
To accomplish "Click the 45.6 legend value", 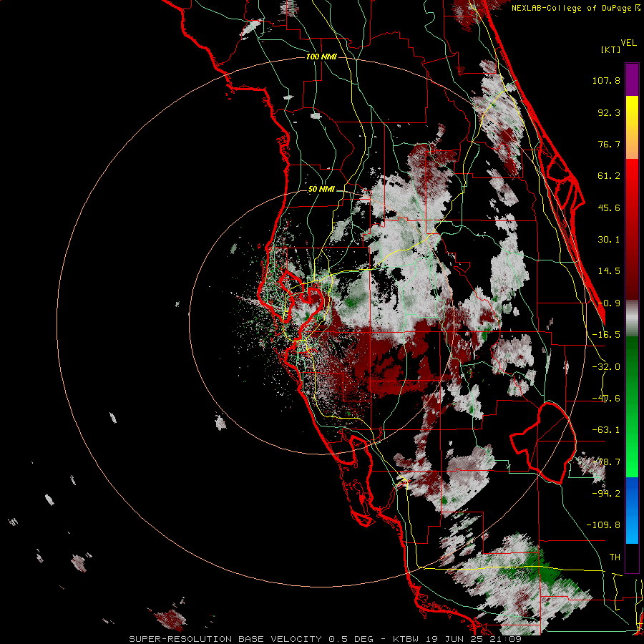I will (x=609, y=208).
